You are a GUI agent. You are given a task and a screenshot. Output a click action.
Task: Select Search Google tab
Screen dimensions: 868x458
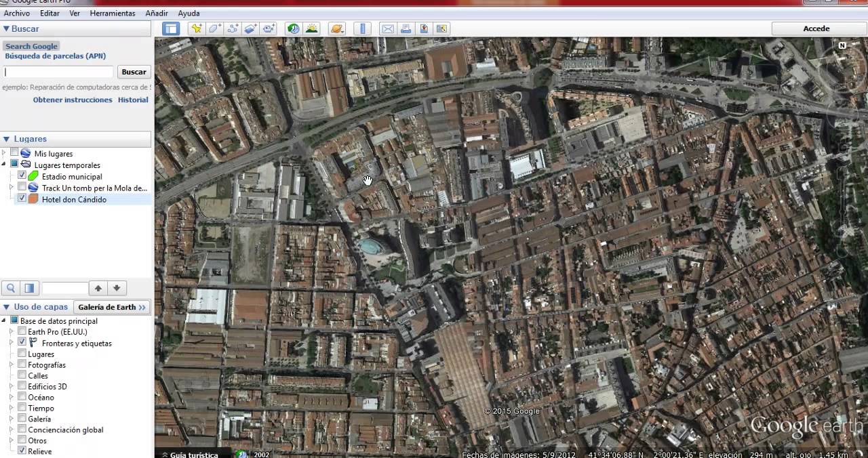point(31,46)
